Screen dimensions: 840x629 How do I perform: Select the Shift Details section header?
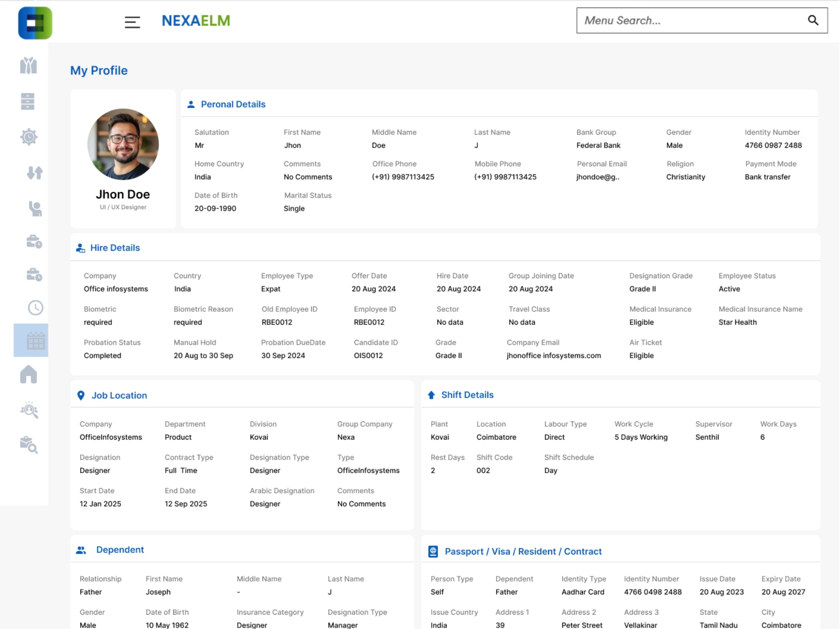click(467, 395)
